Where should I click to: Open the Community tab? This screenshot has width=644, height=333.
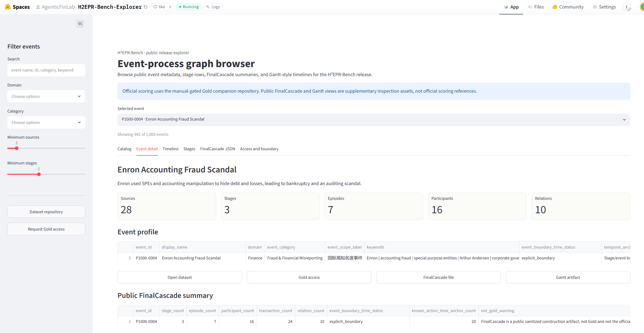(x=568, y=7)
